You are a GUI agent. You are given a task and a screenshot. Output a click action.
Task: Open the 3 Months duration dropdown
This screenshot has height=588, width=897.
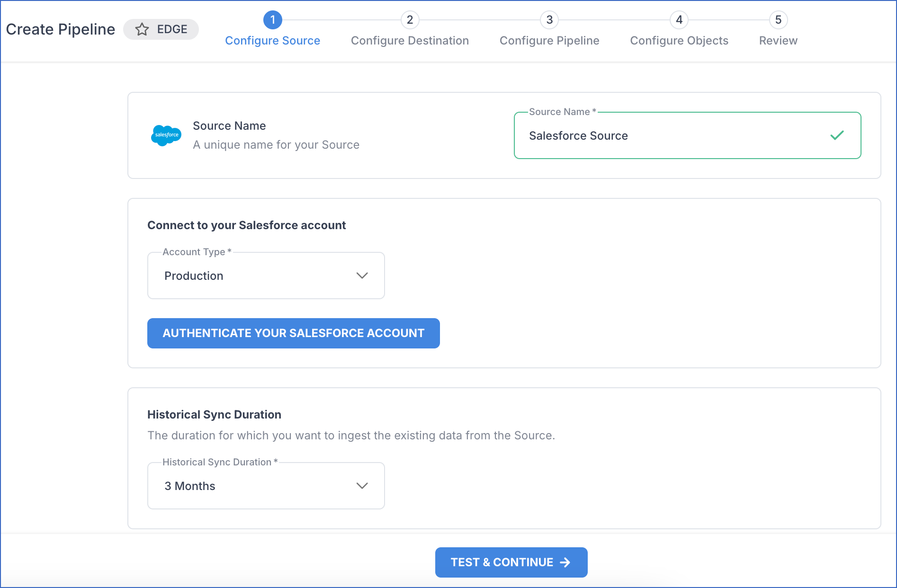tap(266, 486)
